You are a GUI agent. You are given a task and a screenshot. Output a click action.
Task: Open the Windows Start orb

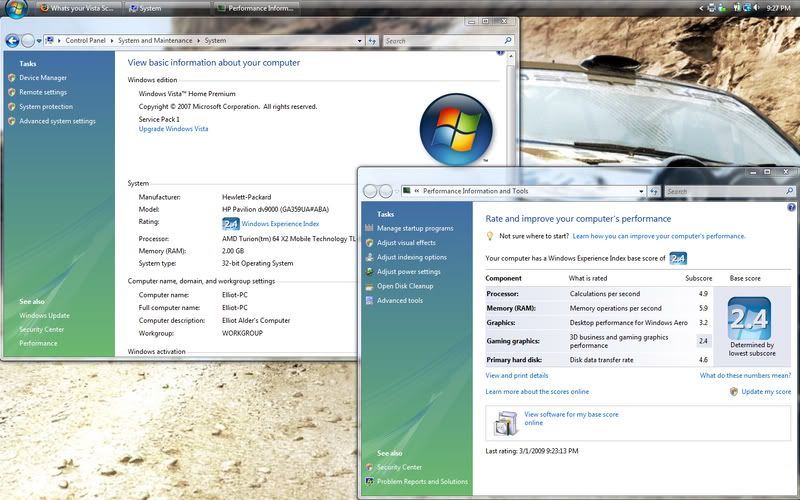point(14,9)
